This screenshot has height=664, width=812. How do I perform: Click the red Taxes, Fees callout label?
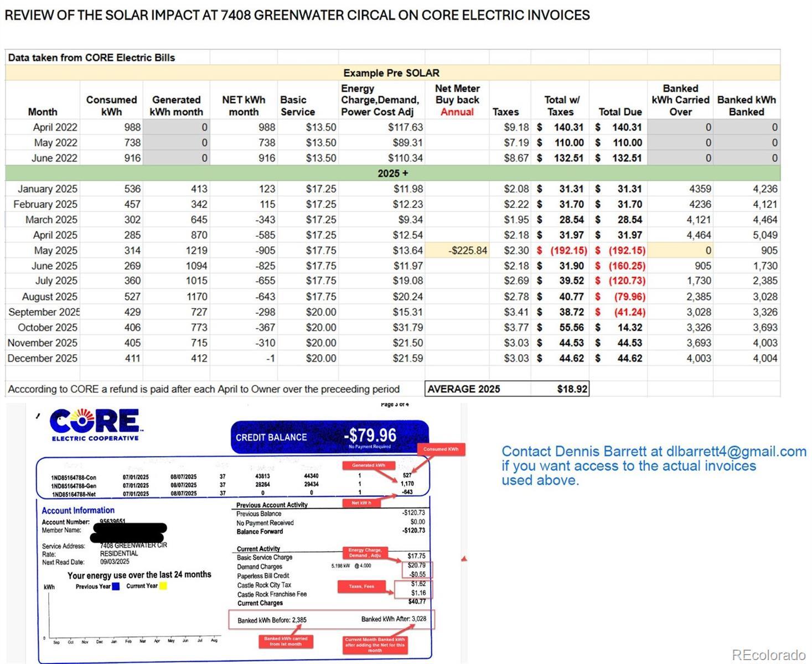(x=361, y=587)
